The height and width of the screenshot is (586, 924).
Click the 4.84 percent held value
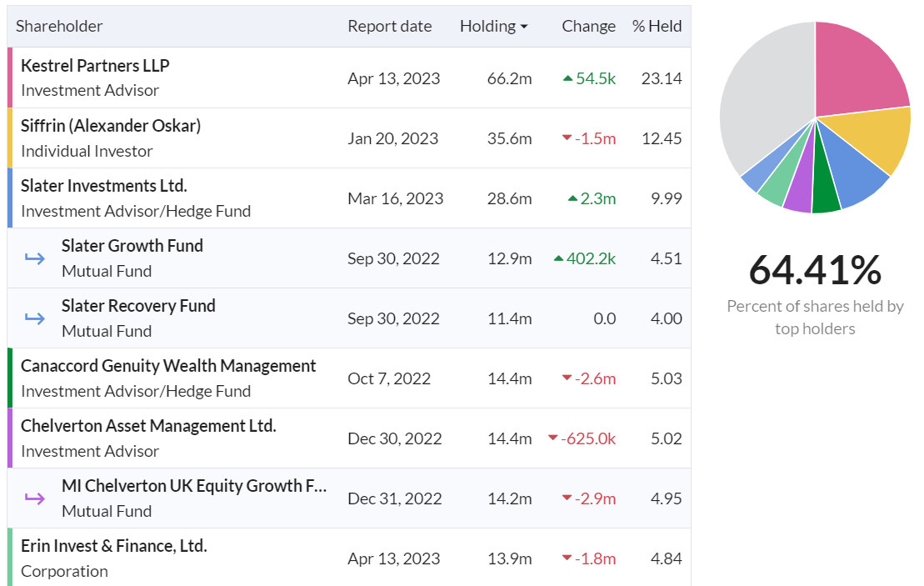coord(666,558)
